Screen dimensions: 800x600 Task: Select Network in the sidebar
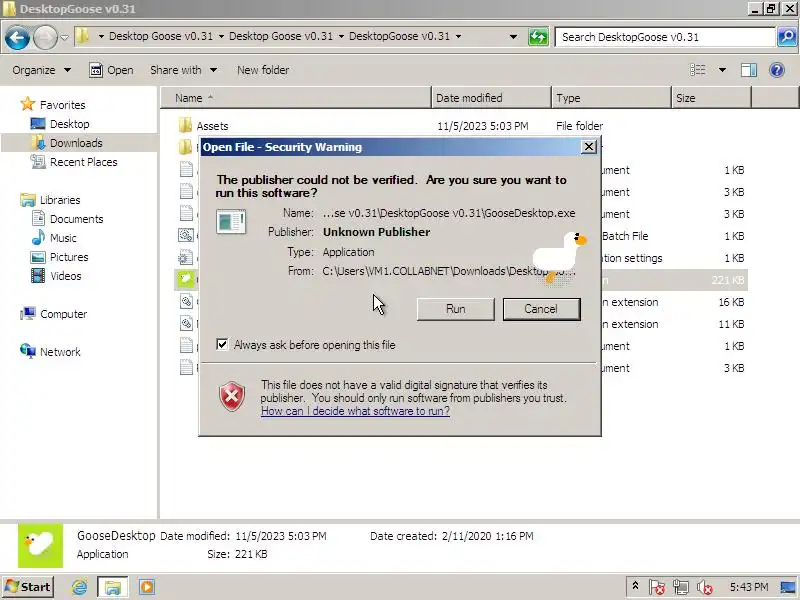coord(51,352)
